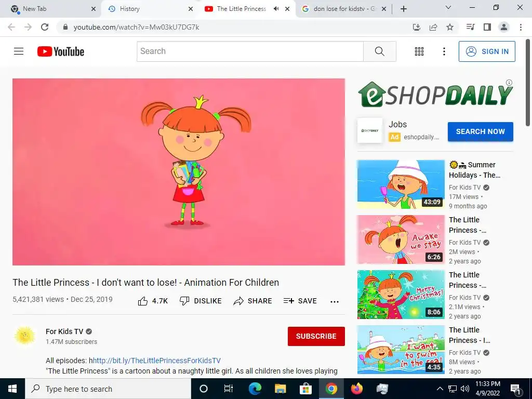Share this page from the address bar

[433, 27]
